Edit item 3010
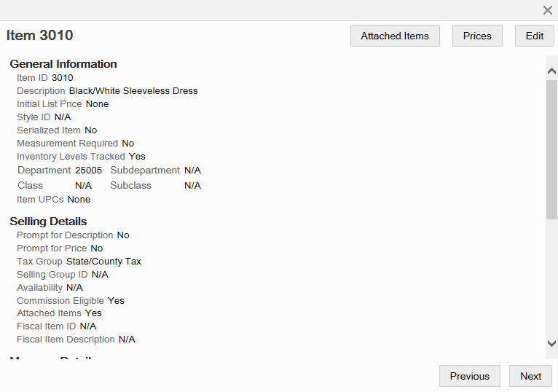The width and height of the screenshot is (558, 392). point(534,36)
